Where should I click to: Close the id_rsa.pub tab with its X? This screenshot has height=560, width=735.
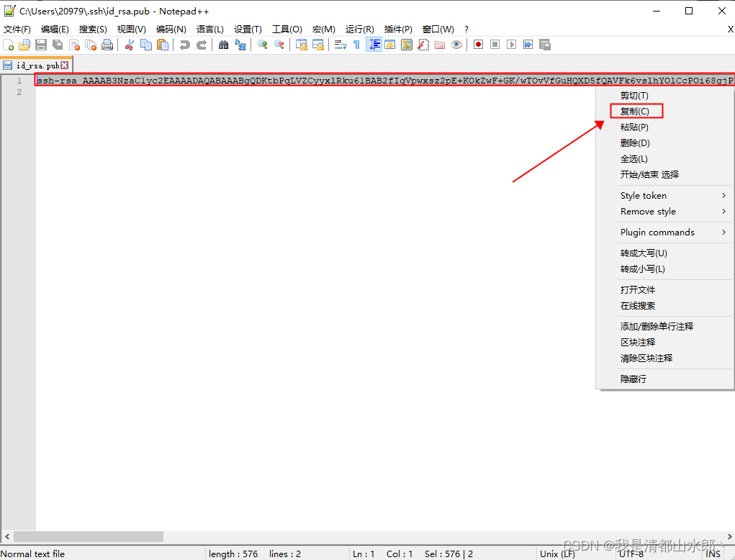[65, 65]
